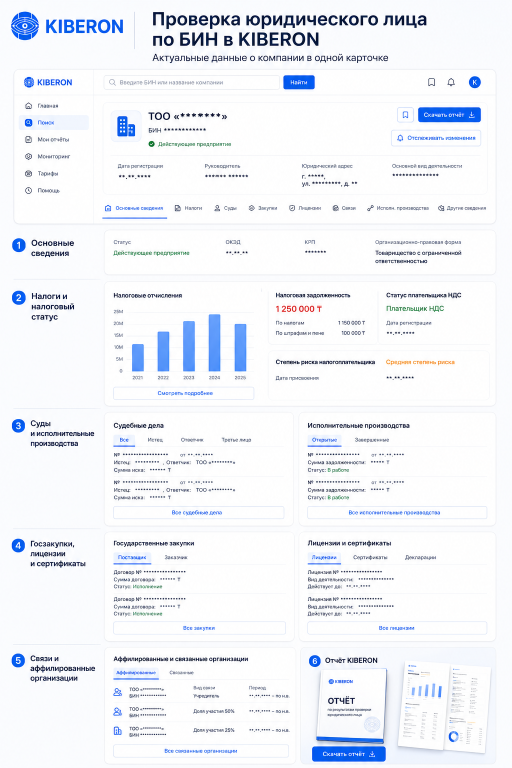The height and width of the screenshot is (768, 512).
Task: Select the Лицензии tab in the company card
Action: [305, 208]
